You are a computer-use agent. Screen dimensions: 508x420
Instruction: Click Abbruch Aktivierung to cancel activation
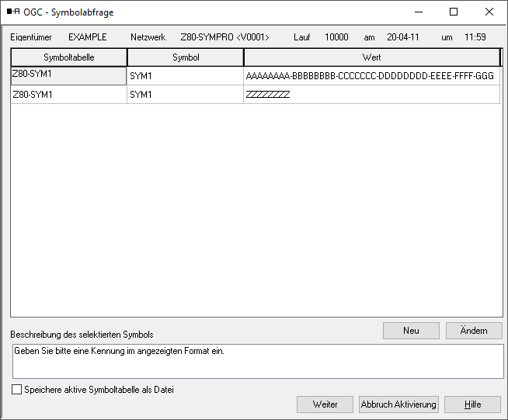(x=398, y=404)
